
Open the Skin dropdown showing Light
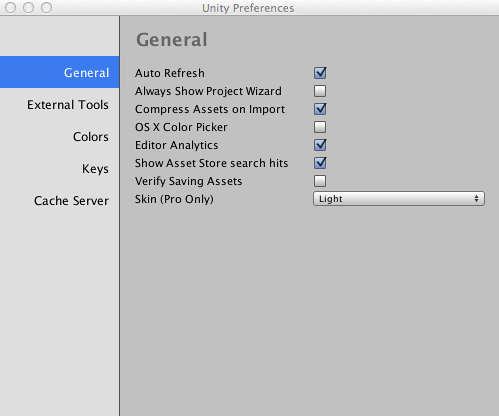[399, 199]
